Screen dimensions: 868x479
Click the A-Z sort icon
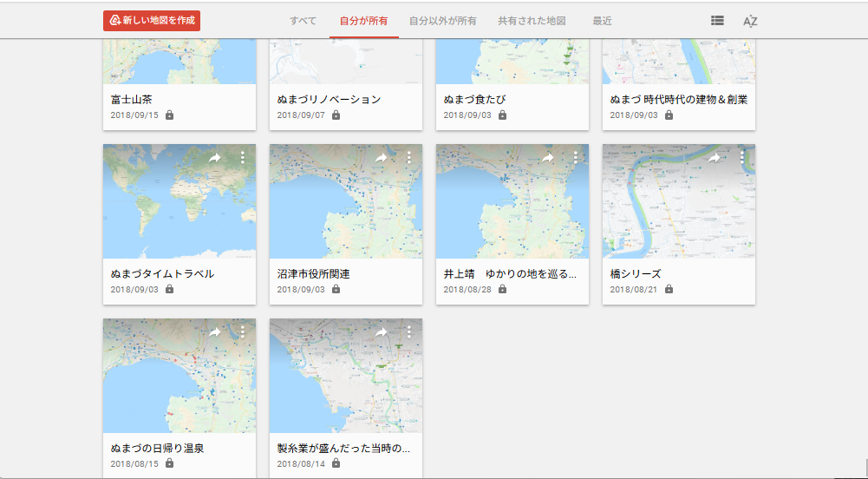point(750,21)
